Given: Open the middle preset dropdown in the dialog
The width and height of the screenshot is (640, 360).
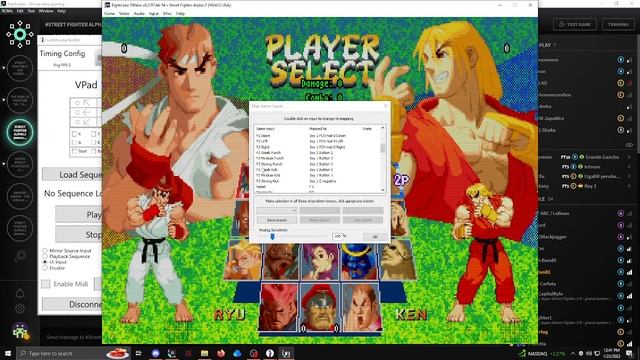Looking at the screenshot, I should [x=320, y=211].
